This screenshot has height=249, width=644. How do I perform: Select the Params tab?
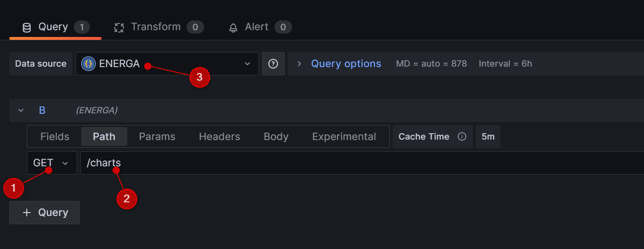pos(157,137)
